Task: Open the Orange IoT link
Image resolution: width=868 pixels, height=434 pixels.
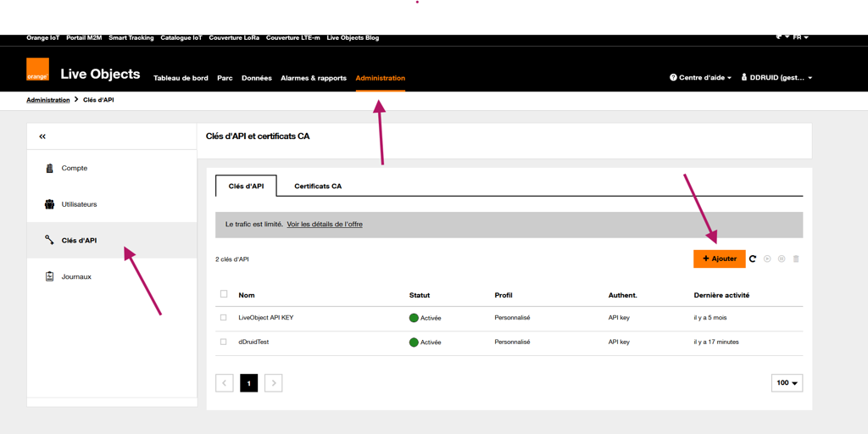Action: [x=42, y=38]
